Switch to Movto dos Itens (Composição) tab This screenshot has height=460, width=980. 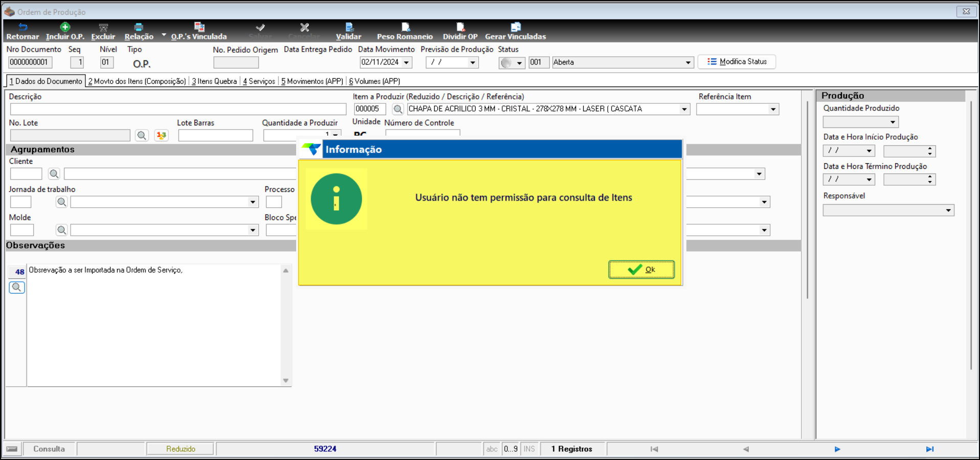click(137, 81)
